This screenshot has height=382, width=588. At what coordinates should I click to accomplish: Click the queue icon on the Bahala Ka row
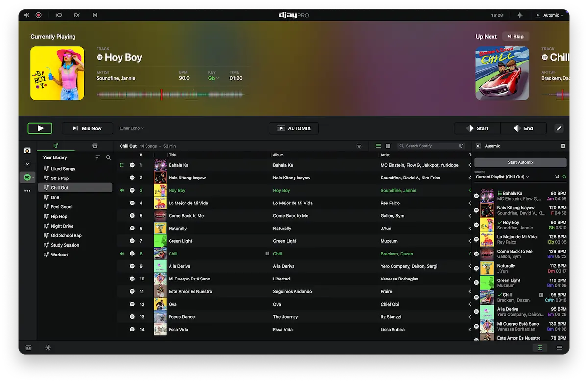[122, 165]
